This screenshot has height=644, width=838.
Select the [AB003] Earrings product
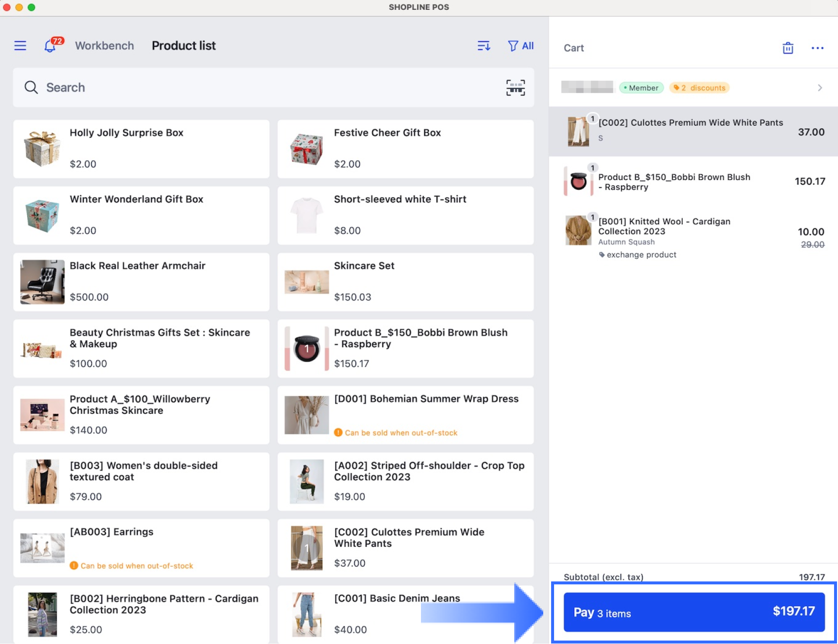coord(141,548)
